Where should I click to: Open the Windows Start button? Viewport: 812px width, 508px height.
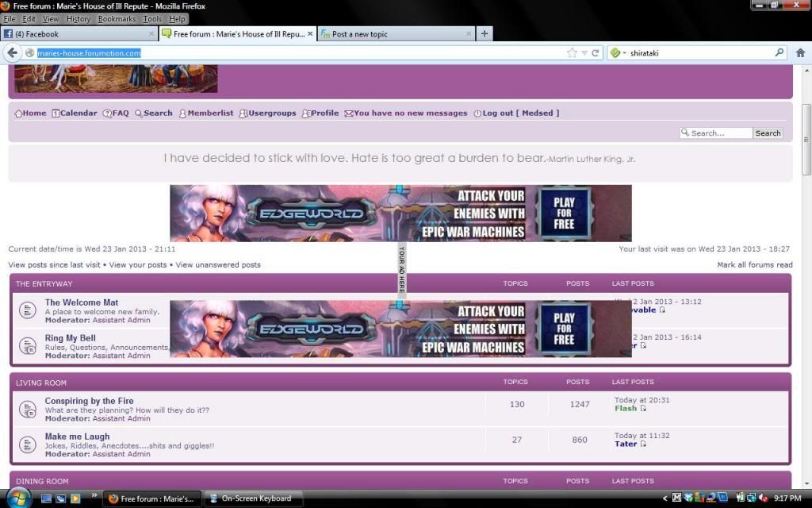pyautogui.click(x=17, y=498)
